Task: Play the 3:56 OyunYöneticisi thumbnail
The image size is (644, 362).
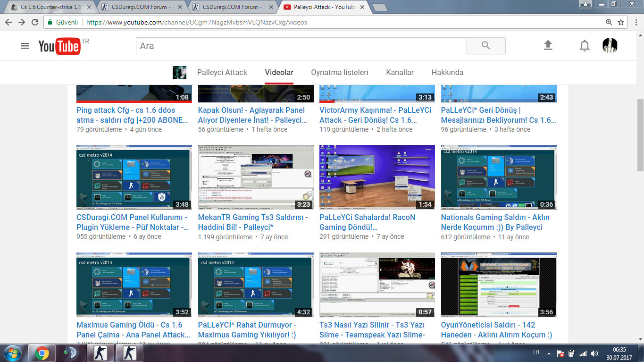Action: point(499,285)
